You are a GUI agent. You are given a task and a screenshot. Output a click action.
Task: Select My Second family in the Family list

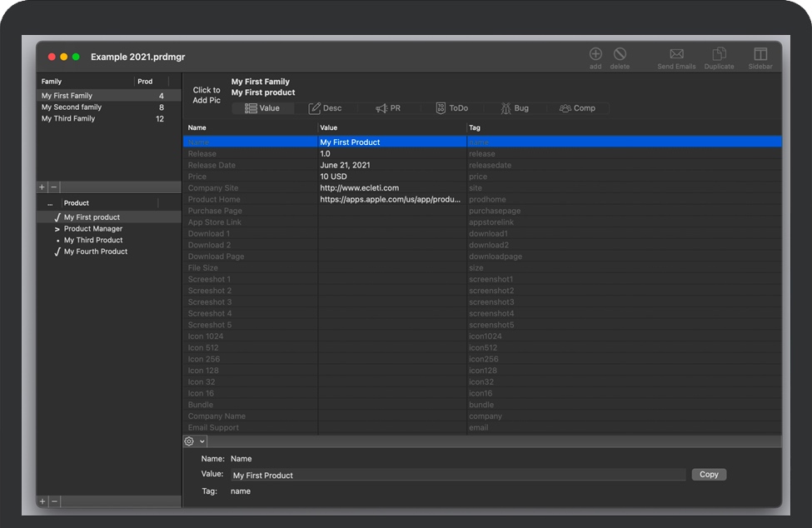[71, 107]
